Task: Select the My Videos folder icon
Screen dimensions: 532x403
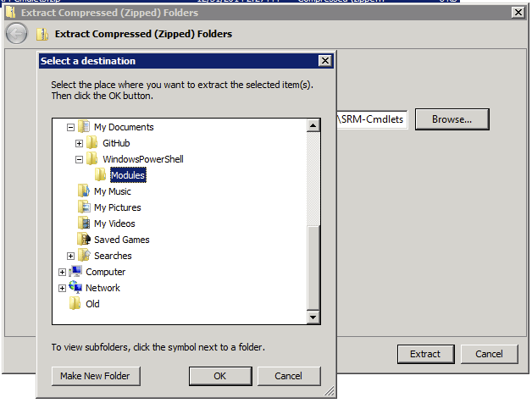Action: coord(84,224)
